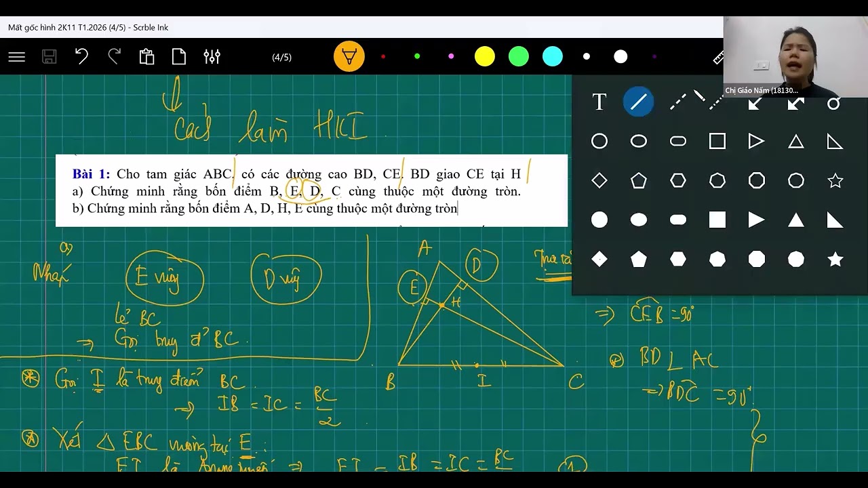Screen dimensions: 868x488
Task: Select the outline upward triangle shape
Action: pyautogui.click(x=796, y=141)
